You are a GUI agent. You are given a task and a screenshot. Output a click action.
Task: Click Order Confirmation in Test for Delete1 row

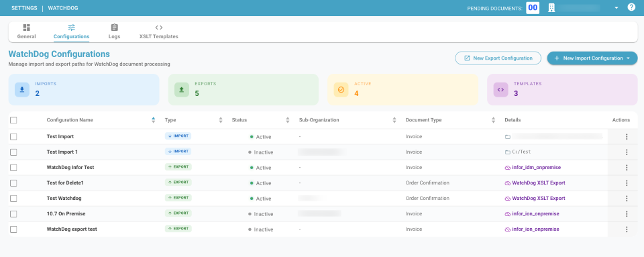(x=427, y=183)
